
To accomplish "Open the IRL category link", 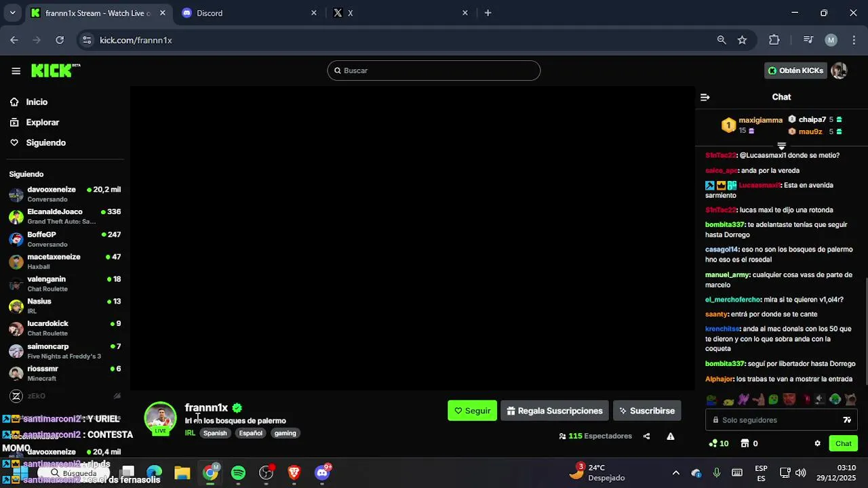I will pyautogui.click(x=190, y=433).
